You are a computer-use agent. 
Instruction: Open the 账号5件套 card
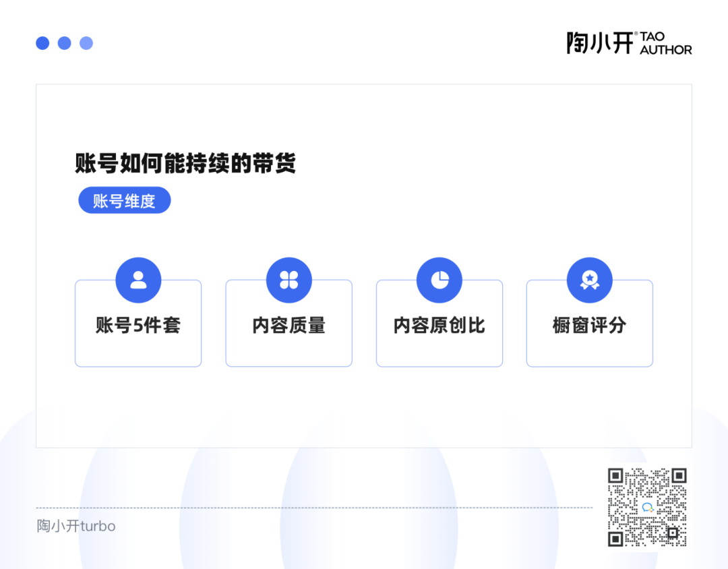pos(138,324)
